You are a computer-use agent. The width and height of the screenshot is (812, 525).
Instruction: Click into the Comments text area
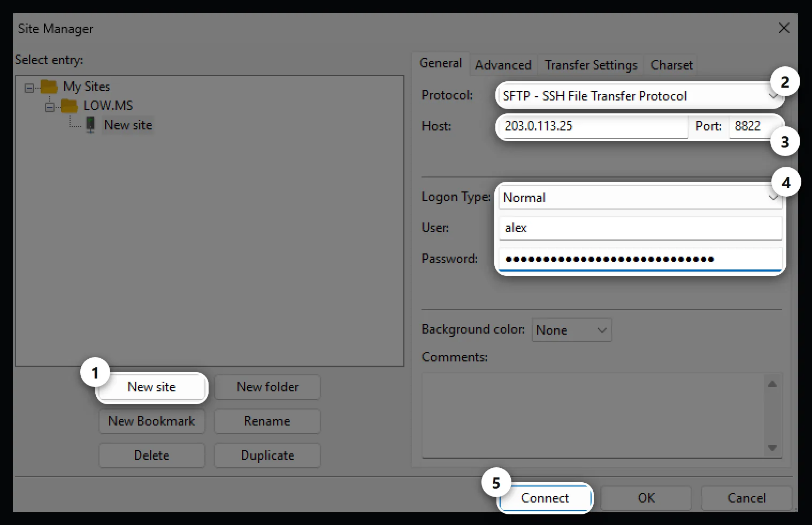point(594,415)
